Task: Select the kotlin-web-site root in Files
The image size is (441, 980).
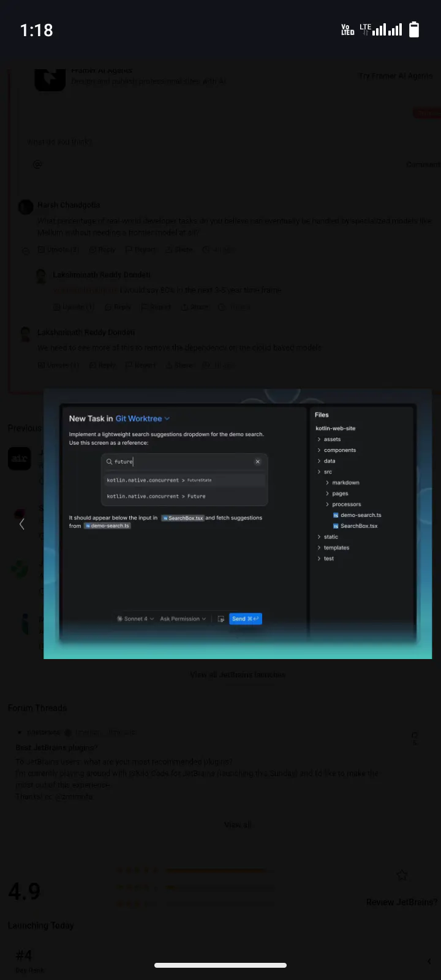Action: tap(336, 428)
